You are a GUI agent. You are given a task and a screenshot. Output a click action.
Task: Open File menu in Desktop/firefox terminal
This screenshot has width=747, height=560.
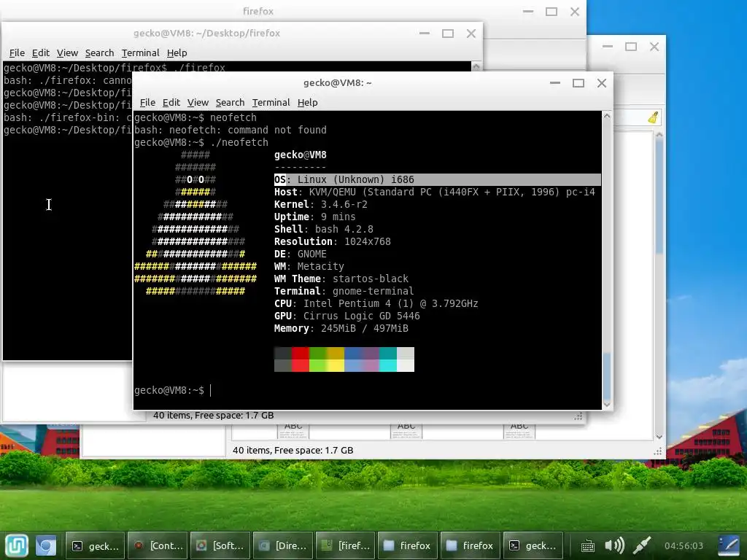pos(17,52)
